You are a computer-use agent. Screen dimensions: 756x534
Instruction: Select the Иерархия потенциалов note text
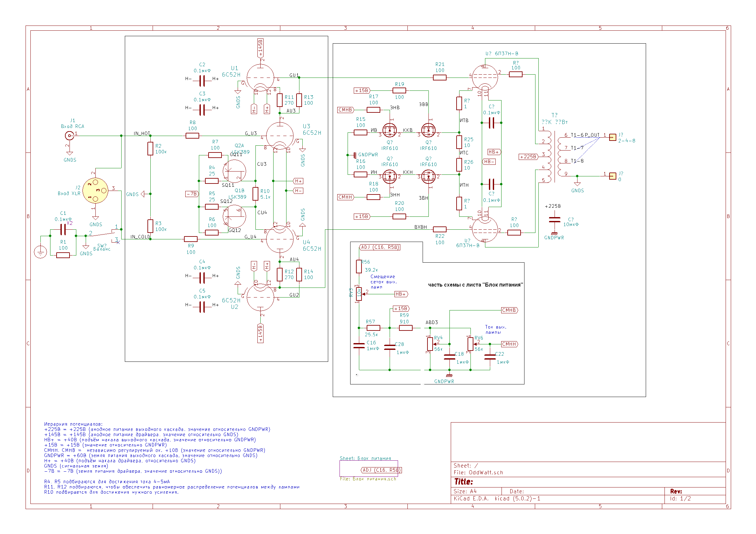pos(73,424)
